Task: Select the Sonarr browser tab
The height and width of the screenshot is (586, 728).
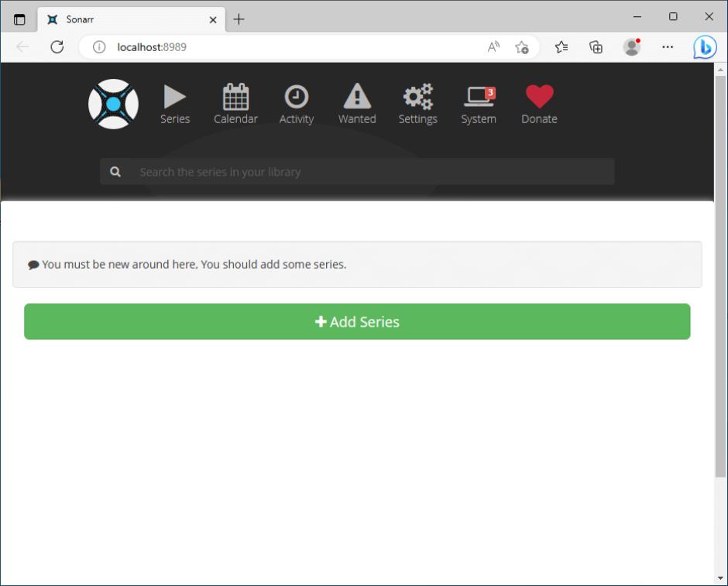Action: [132, 19]
